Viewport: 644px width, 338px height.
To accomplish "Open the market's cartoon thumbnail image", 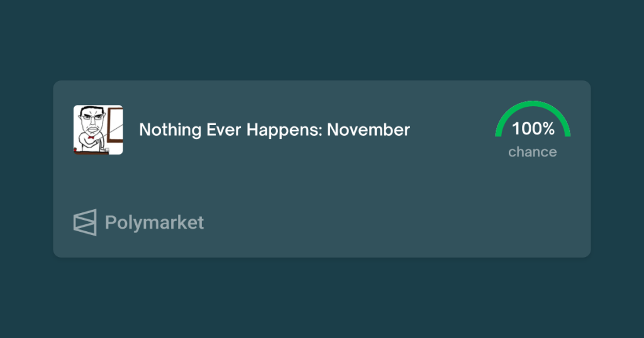I will pyautogui.click(x=98, y=129).
